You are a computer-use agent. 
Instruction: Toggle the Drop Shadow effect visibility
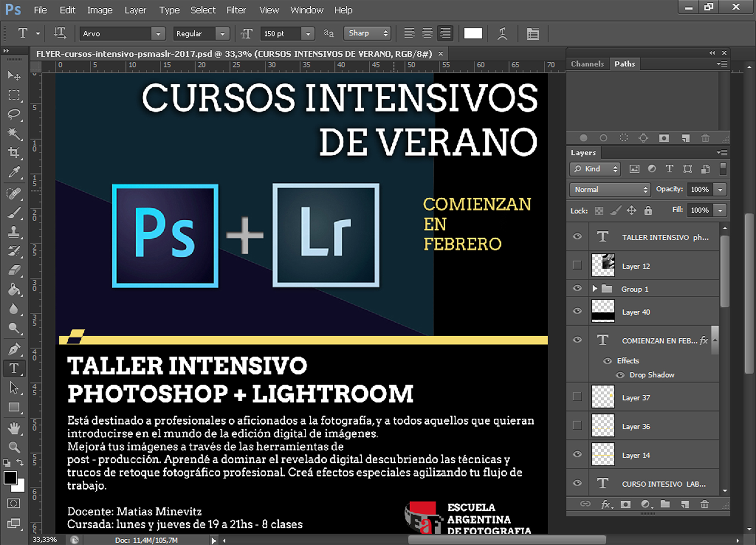(620, 375)
